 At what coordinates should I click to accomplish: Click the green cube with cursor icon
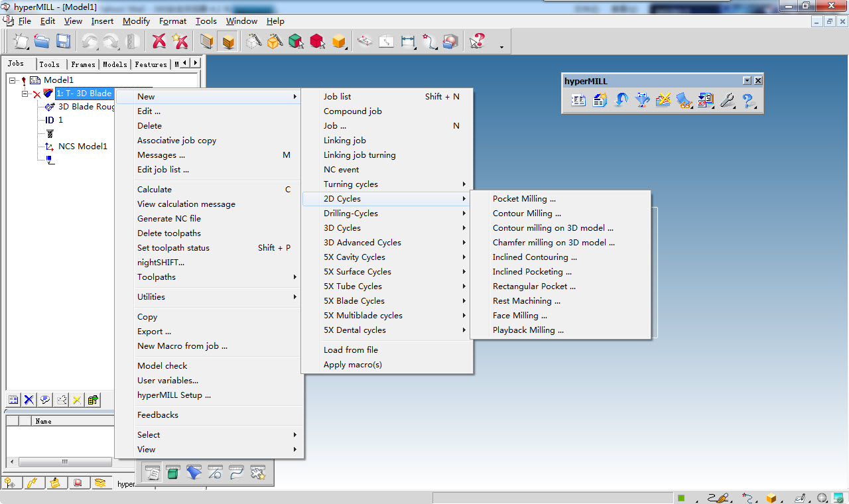point(296,41)
